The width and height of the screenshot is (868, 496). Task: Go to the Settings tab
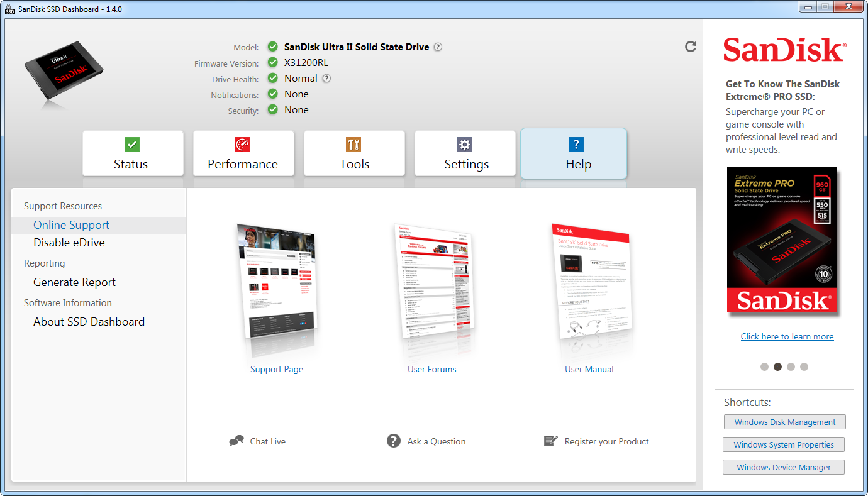click(465, 153)
